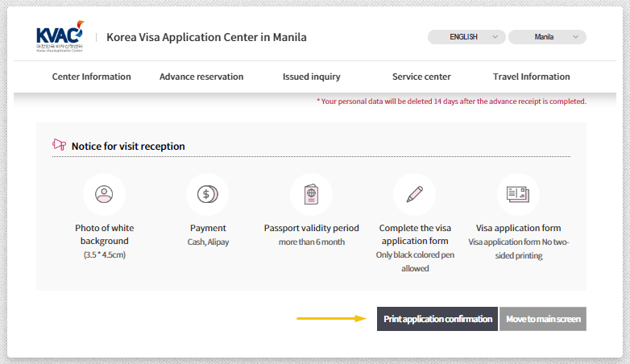Click the Payment dollar coin icon
This screenshot has height=364, width=630.
[x=207, y=194]
